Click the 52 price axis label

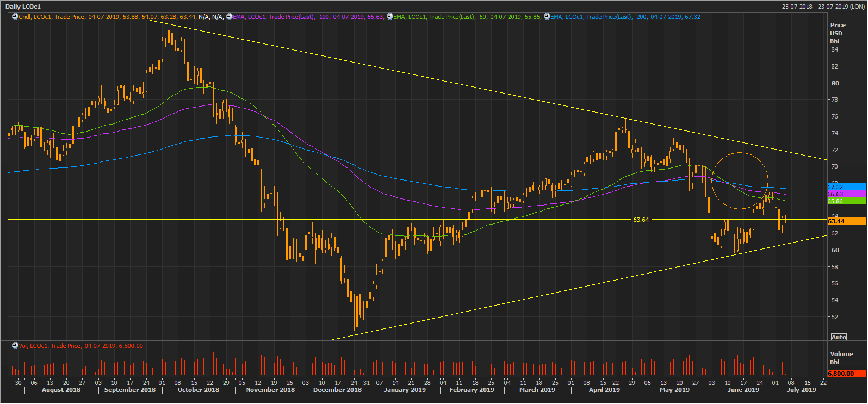[x=834, y=317]
